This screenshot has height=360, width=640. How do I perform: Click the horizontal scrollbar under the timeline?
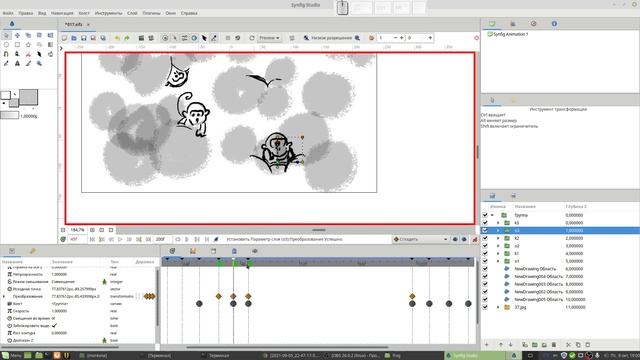coord(287,347)
